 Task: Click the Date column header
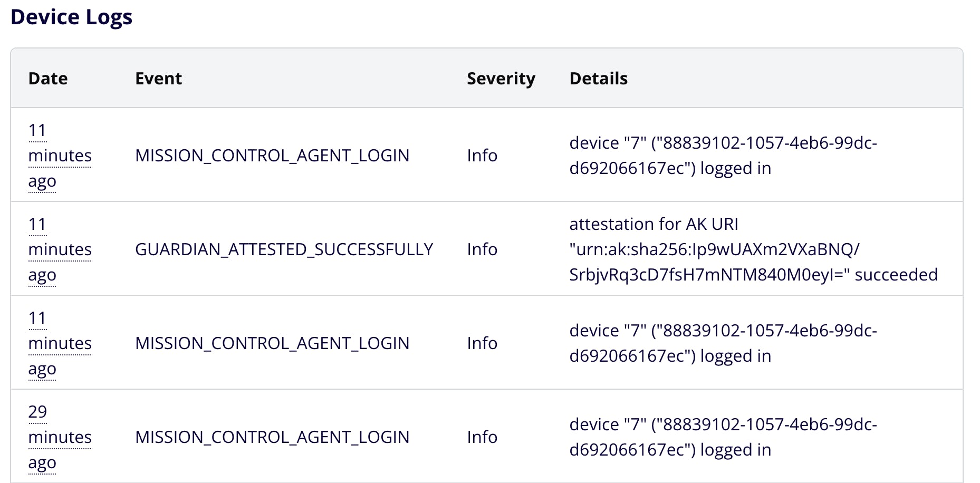(x=47, y=78)
